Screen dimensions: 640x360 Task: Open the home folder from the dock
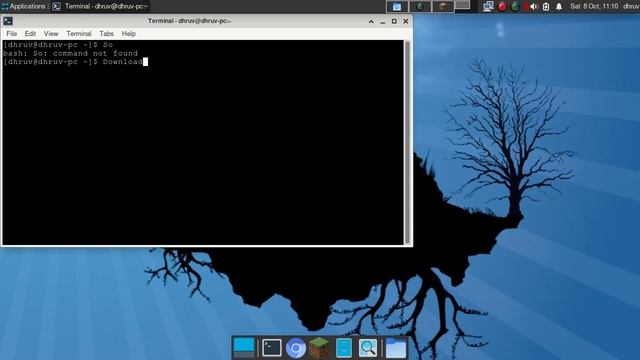(396, 349)
